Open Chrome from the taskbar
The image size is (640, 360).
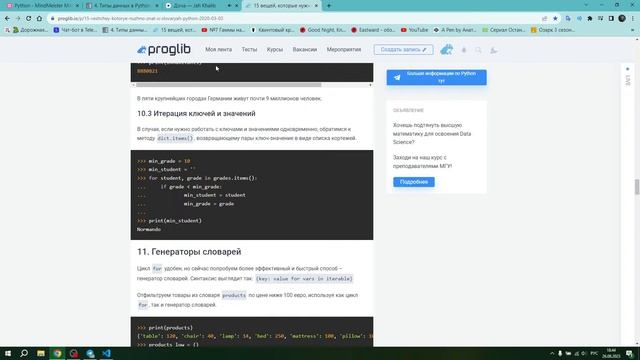coord(57,353)
